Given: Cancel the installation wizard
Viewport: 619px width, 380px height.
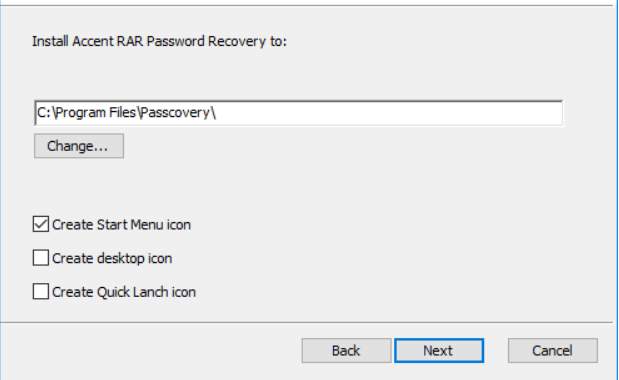Looking at the screenshot, I should pyautogui.click(x=553, y=350).
